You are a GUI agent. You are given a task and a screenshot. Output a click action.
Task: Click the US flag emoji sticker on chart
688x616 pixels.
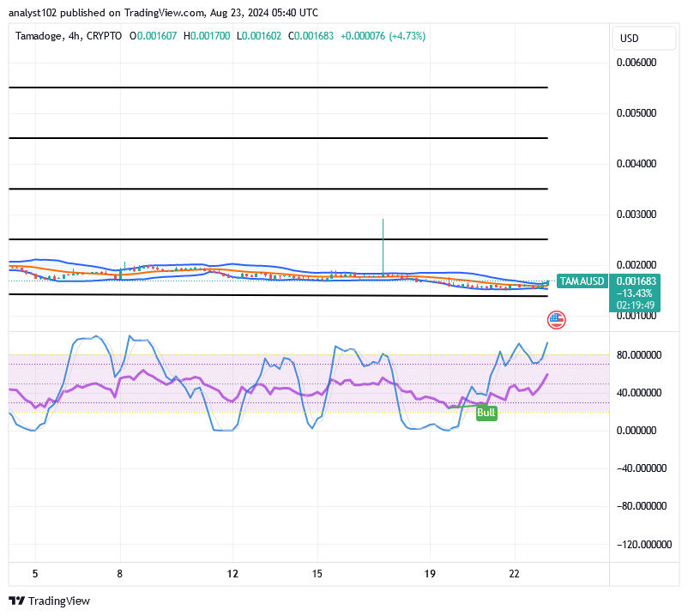click(x=557, y=319)
